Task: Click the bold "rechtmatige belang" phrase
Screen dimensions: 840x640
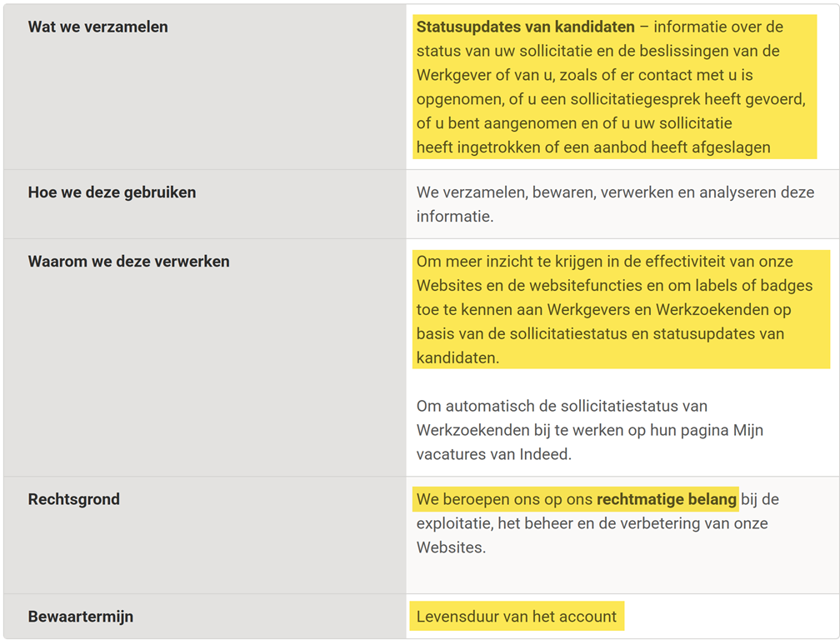Action: coord(666,499)
